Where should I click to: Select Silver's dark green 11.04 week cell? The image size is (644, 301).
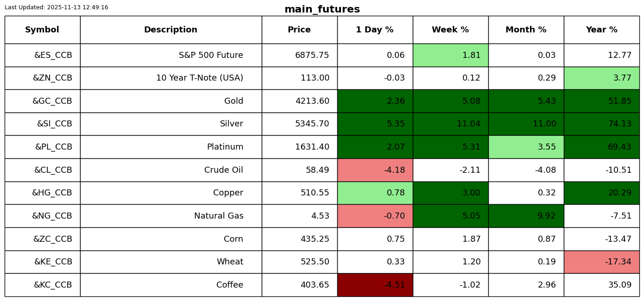[450, 124]
